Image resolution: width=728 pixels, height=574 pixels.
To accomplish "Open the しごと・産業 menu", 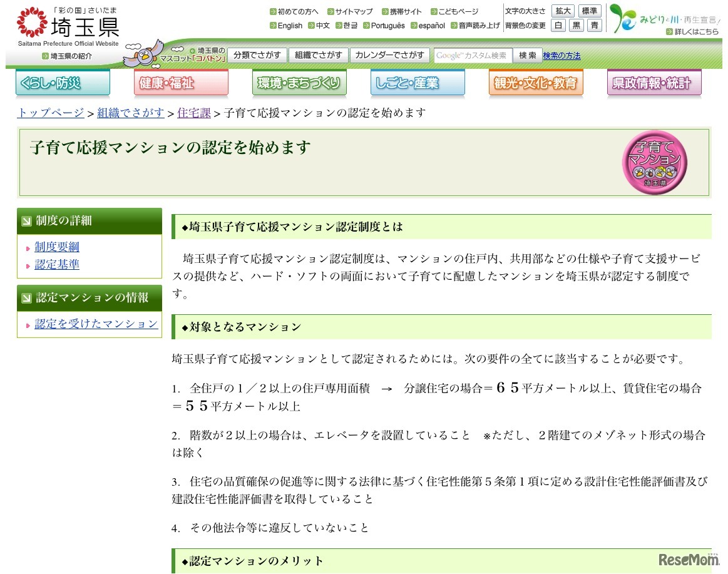I will click(418, 83).
